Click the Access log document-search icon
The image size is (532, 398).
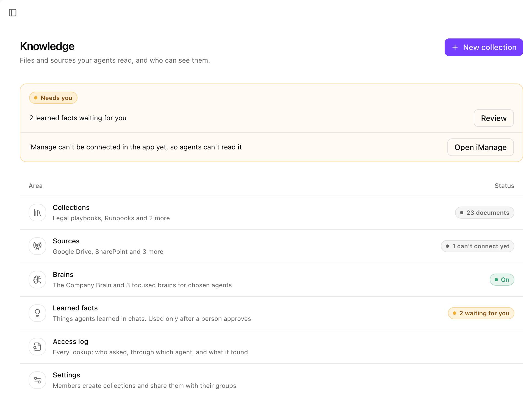point(37,347)
